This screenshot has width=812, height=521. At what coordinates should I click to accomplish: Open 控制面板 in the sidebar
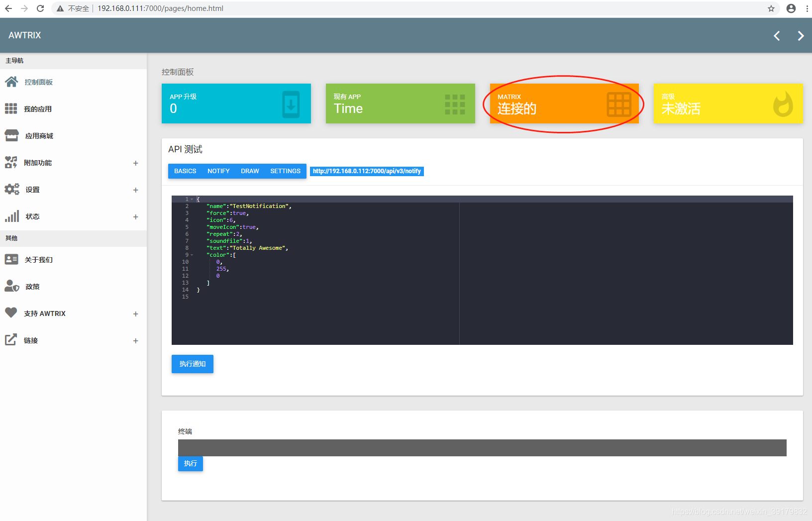coord(73,82)
